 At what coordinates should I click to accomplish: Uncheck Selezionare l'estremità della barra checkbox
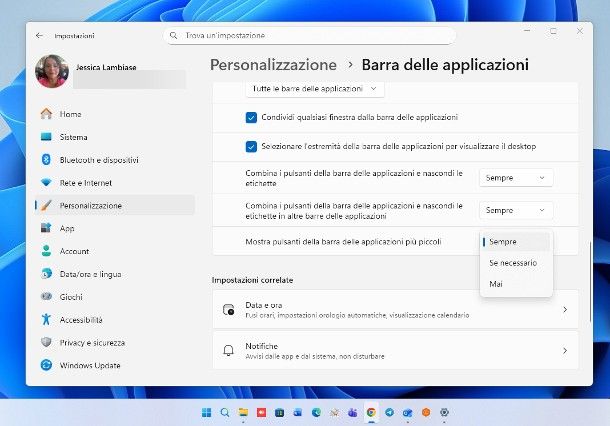(251, 147)
